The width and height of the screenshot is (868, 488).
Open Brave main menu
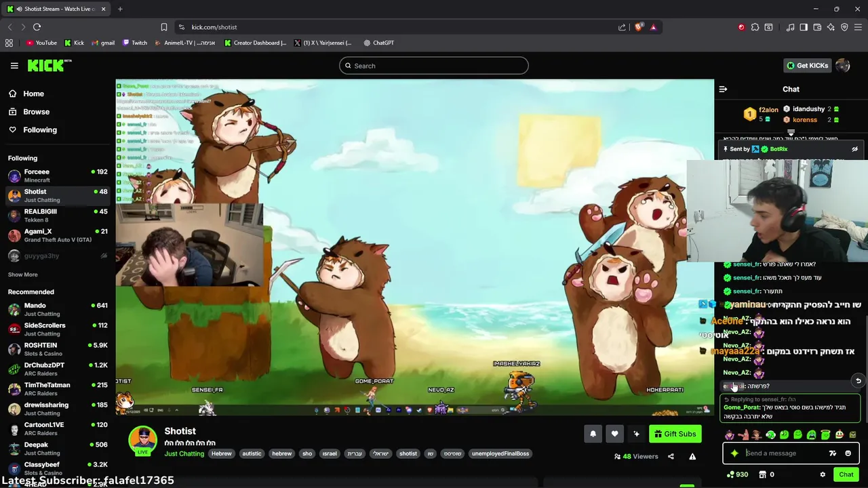coord(858,27)
